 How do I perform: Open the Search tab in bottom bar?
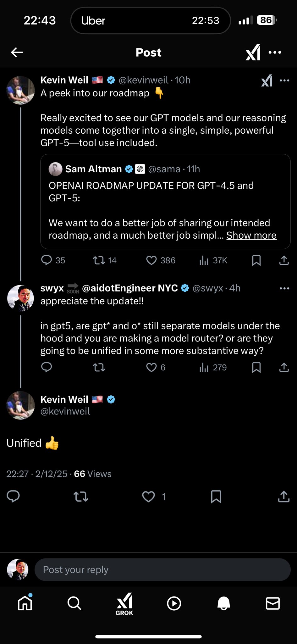point(74,603)
